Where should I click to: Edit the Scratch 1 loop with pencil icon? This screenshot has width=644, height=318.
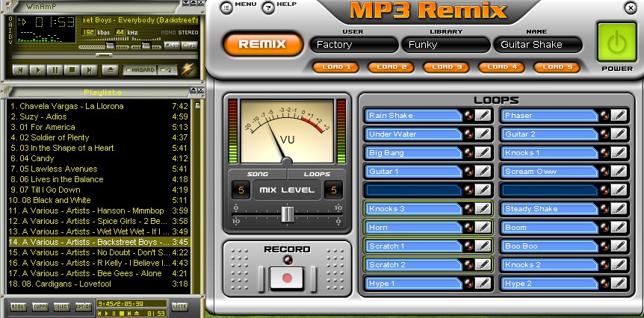click(x=483, y=246)
